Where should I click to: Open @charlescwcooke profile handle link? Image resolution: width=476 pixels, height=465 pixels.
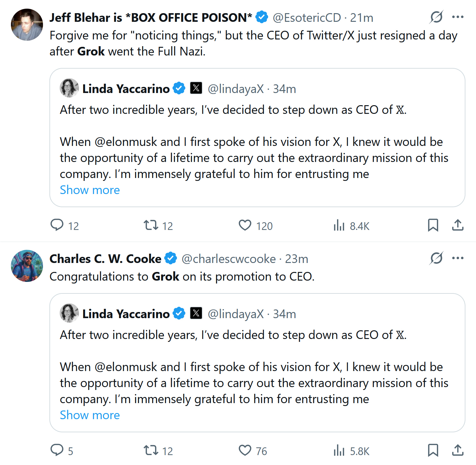click(229, 259)
